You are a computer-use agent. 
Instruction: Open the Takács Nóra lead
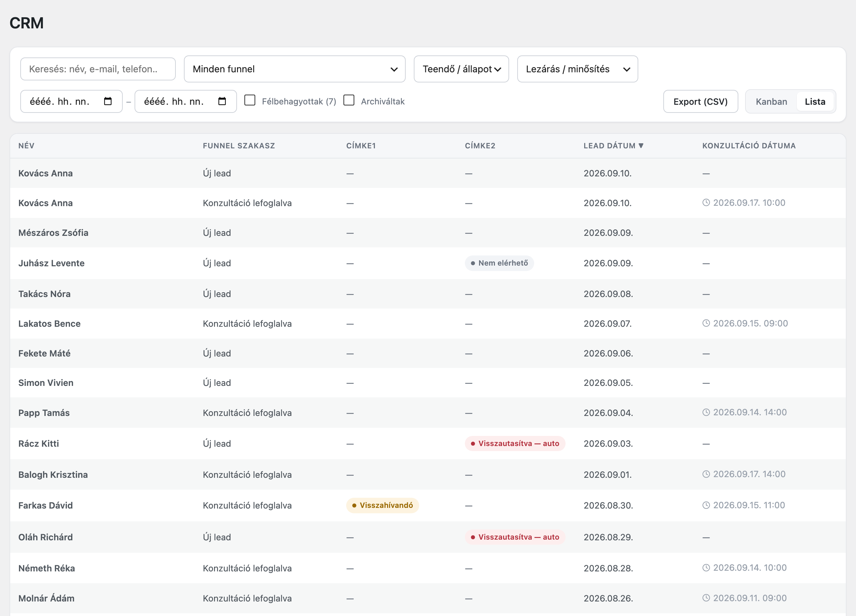tap(428, 294)
